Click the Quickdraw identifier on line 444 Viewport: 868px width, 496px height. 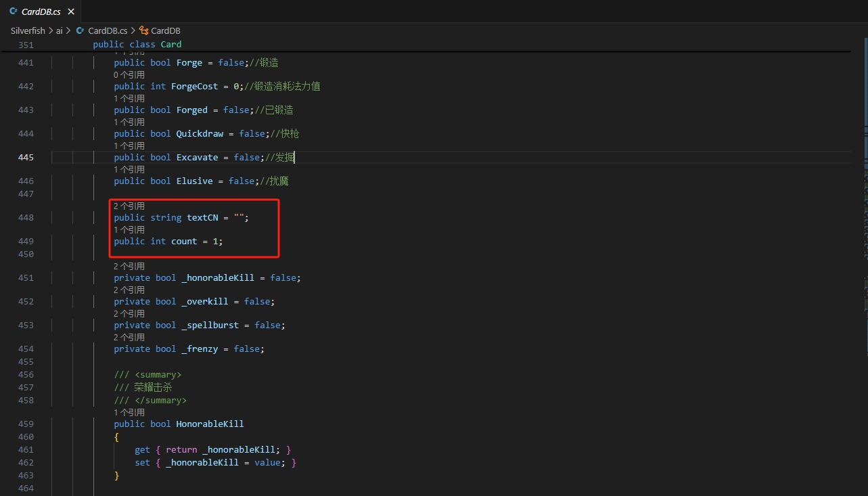pyautogui.click(x=200, y=134)
